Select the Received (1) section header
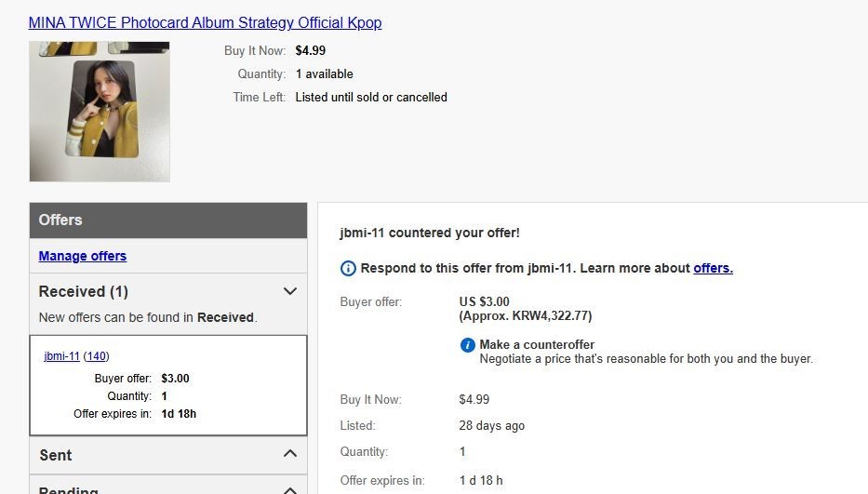The width and height of the screenshot is (868, 494). [84, 291]
